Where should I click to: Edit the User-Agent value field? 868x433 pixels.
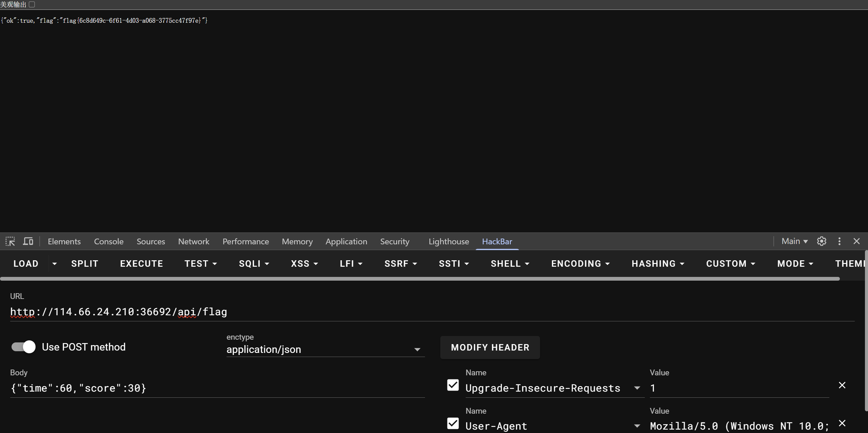click(x=739, y=426)
